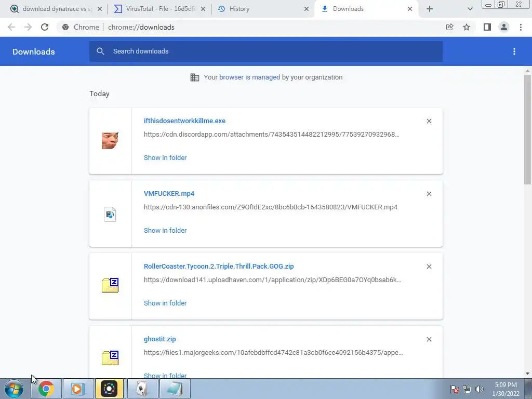Image resolution: width=532 pixels, height=399 pixels.
Task: Click the scrollbar down arrow
Action: click(x=527, y=374)
